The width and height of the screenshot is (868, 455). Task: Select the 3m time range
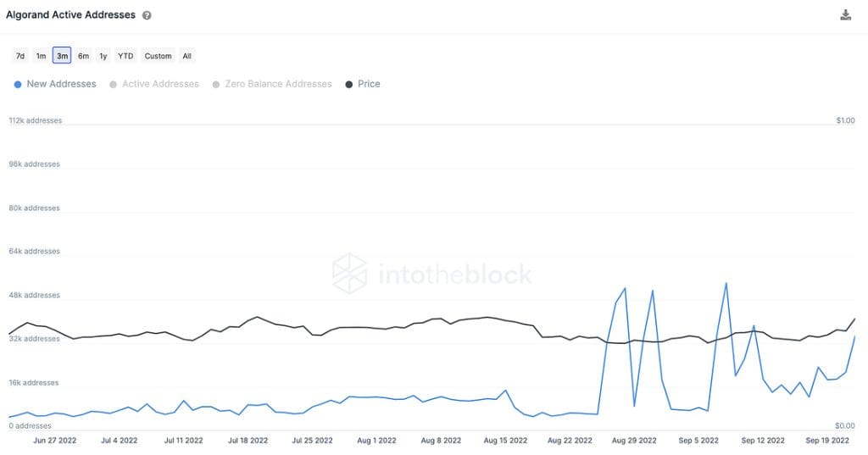click(x=62, y=56)
